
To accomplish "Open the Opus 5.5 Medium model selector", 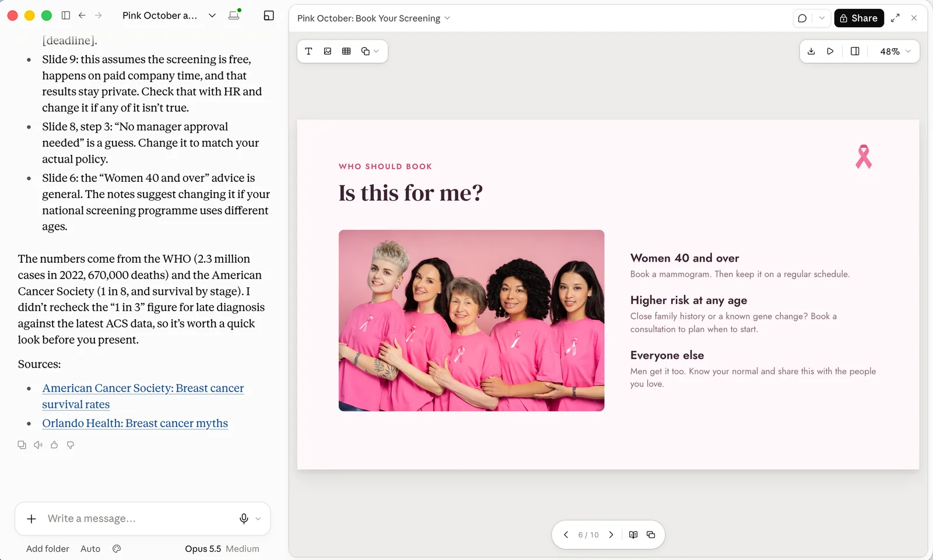I will 222,549.
